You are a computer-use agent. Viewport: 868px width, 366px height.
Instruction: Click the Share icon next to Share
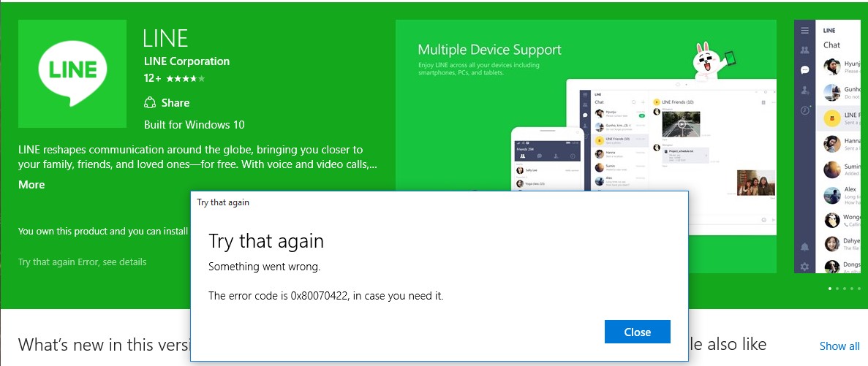click(149, 103)
